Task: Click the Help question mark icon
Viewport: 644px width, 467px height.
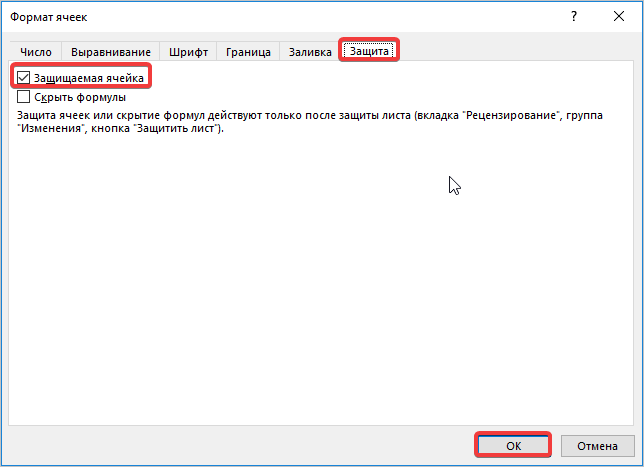Action: point(574,17)
